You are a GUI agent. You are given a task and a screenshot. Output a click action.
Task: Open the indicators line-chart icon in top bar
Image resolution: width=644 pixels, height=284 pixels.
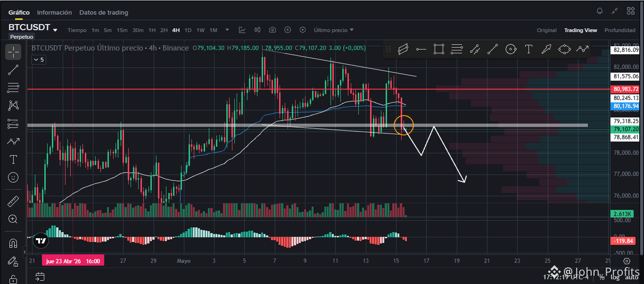point(242,30)
